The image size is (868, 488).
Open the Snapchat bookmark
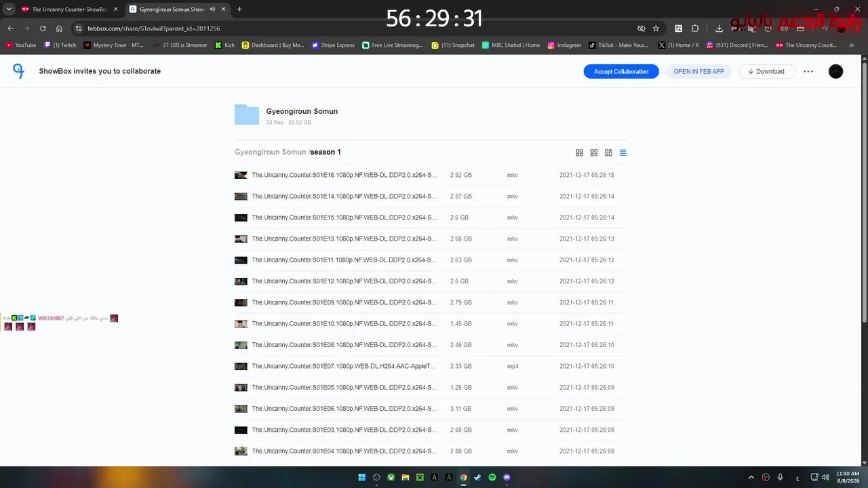453,45
